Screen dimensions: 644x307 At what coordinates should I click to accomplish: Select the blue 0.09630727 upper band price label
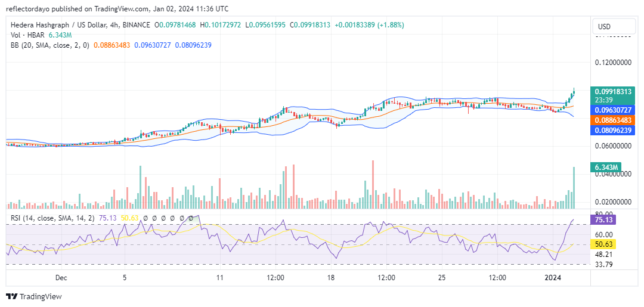click(x=612, y=110)
